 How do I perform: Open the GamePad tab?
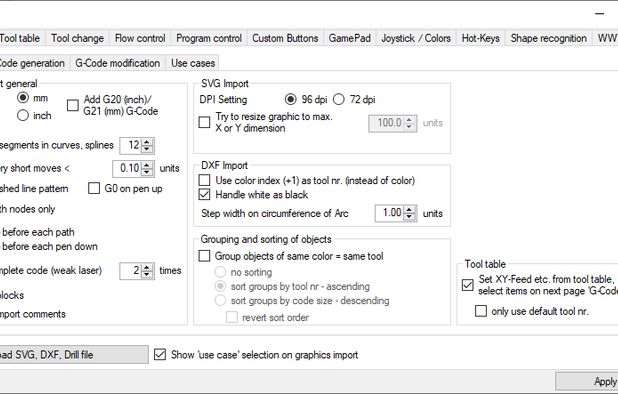(x=350, y=38)
